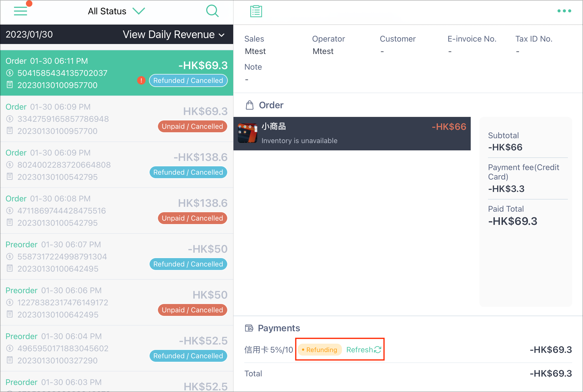583x392 pixels.
Task: Click payment ID 1227838231747614917 2
Action: click(x=63, y=302)
